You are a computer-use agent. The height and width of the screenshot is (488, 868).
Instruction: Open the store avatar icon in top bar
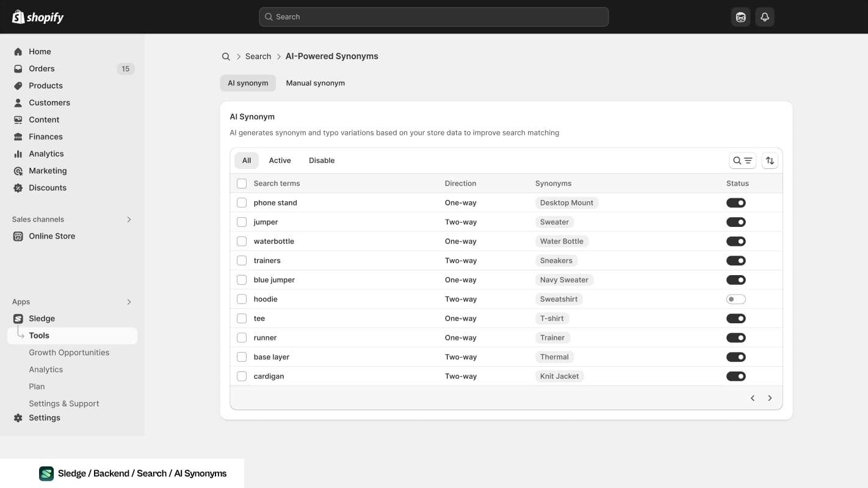(740, 17)
